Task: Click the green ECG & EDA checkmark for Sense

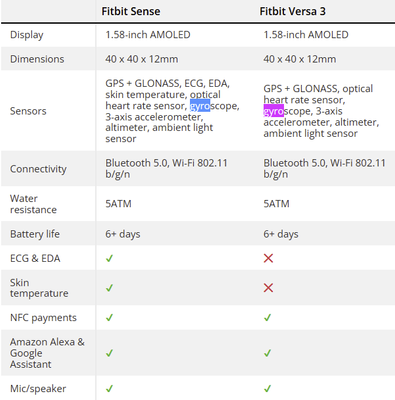Action: click(x=109, y=258)
